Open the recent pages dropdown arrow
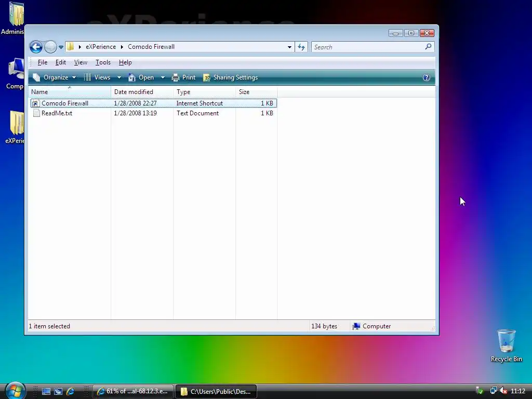Viewport: 532px width, 399px height. tap(61, 47)
